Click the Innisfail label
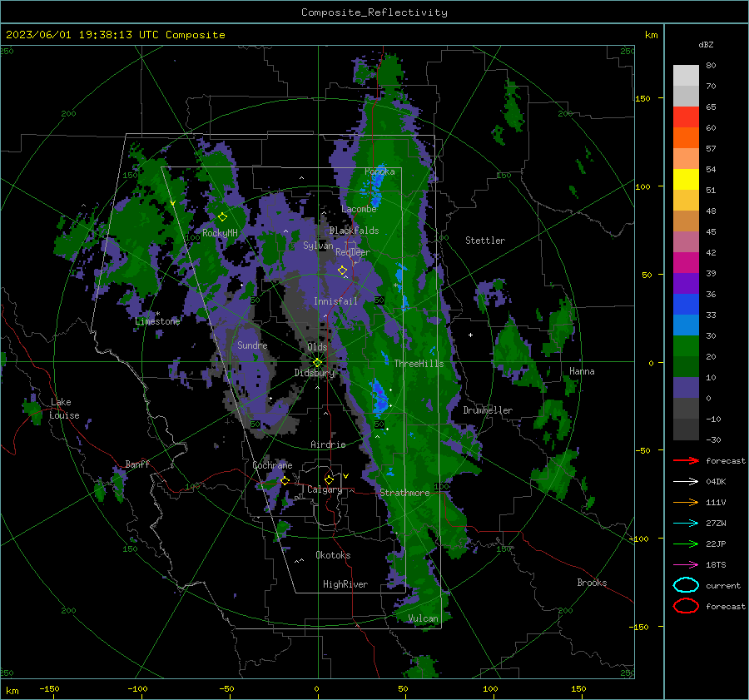This screenshot has height=700, width=749. click(x=335, y=301)
